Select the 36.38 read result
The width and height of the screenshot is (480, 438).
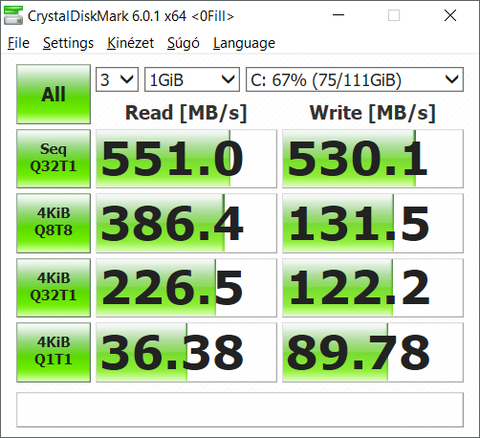[186, 352]
